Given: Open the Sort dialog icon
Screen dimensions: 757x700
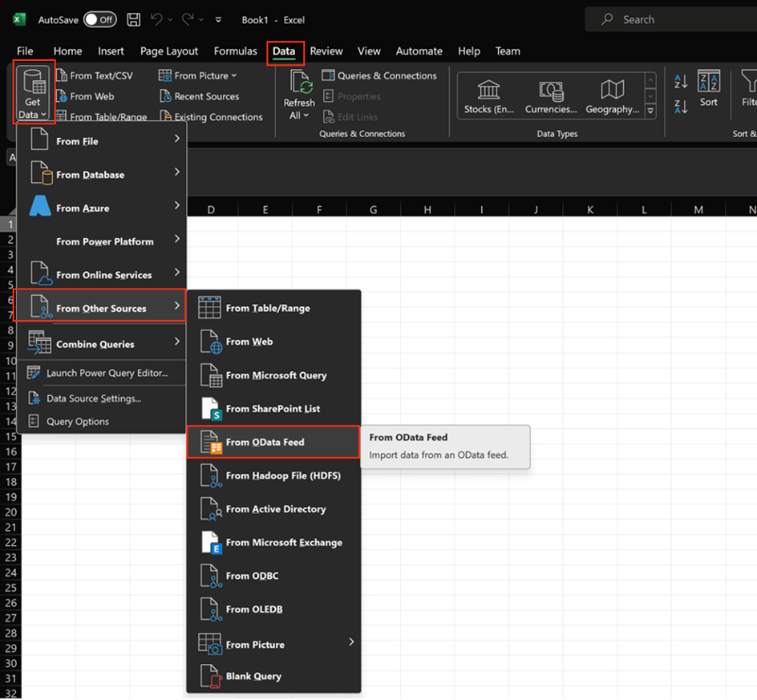Looking at the screenshot, I should [708, 83].
